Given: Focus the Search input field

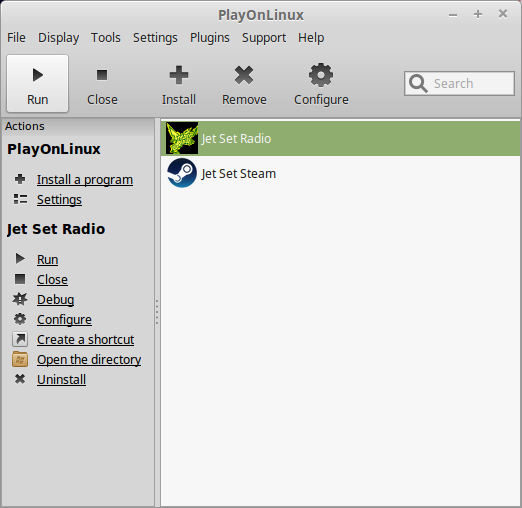Looking at the screenshot, I should click(x=459, y=83).
